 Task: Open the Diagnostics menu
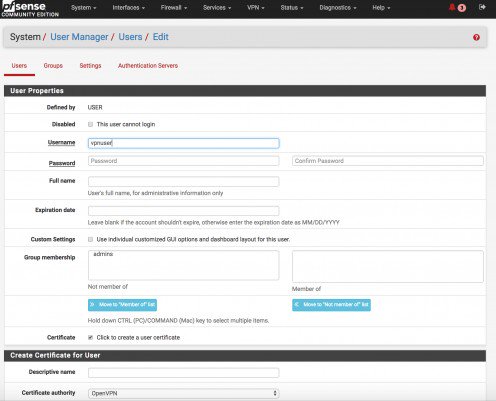click(x=338, y=7)
